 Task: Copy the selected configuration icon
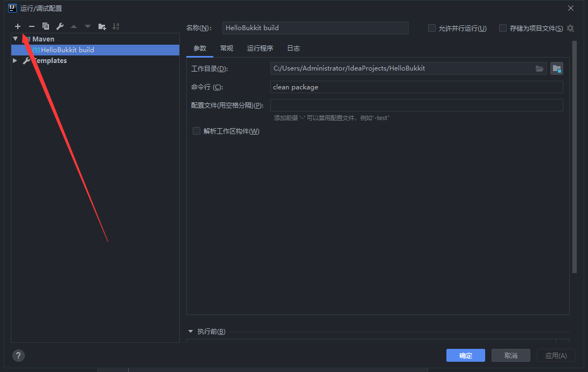pyautogui.click(x=46, y=26)
